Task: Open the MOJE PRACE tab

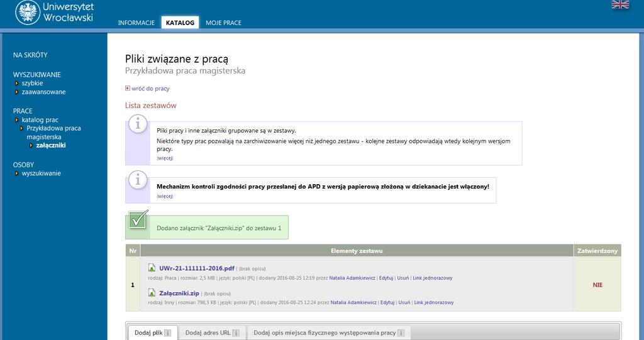Action: [x=223, y=23]
